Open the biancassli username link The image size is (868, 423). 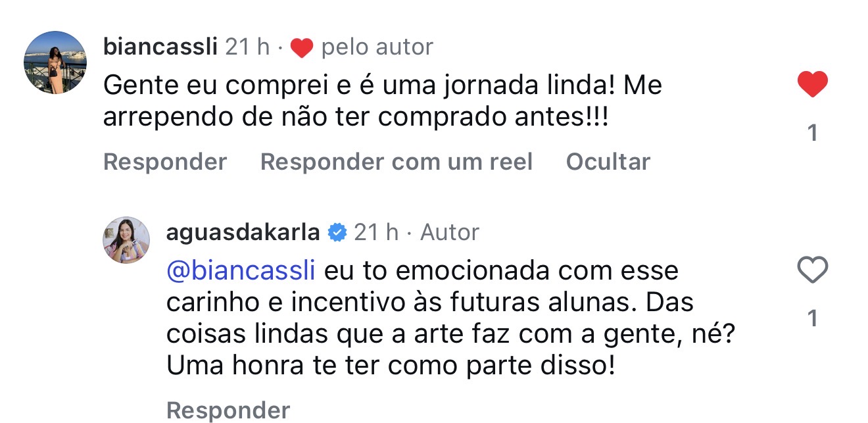click(x=160, y=47)
